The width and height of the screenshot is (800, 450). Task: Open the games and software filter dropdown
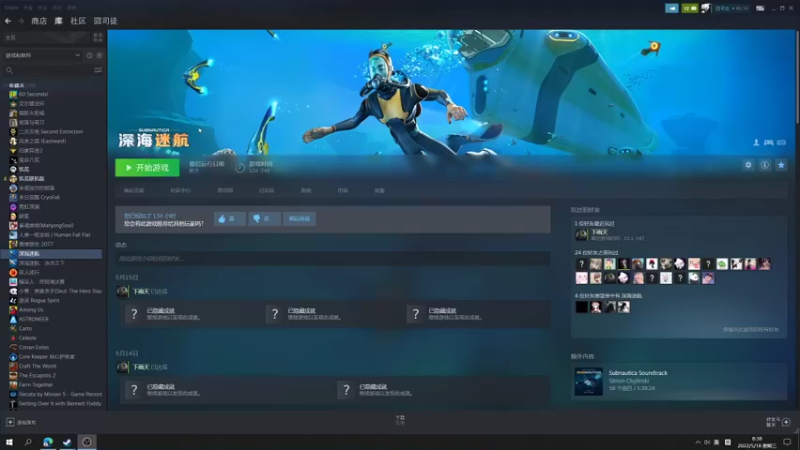(x=42, y=55)
